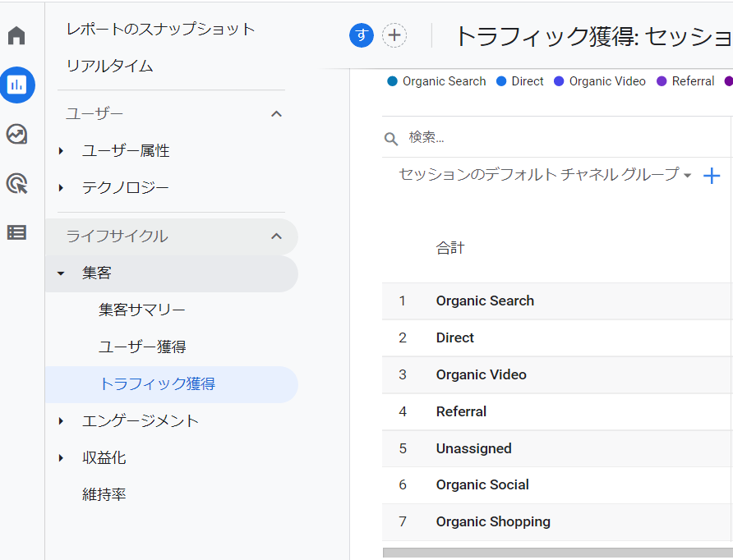
Task: Open リアルタイム report link
Action: click(x=109, y=66)
